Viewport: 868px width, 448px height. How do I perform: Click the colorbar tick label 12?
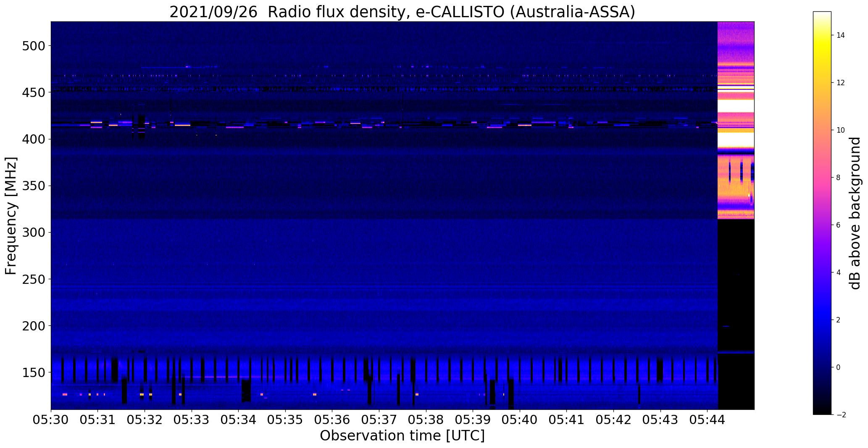(841, 83)
